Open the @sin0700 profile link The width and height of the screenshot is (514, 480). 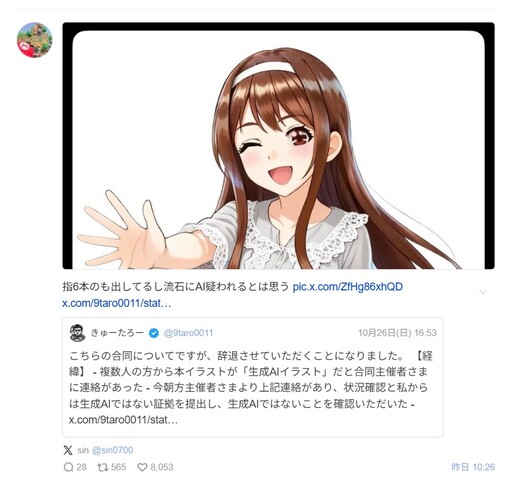coord(112,450)
